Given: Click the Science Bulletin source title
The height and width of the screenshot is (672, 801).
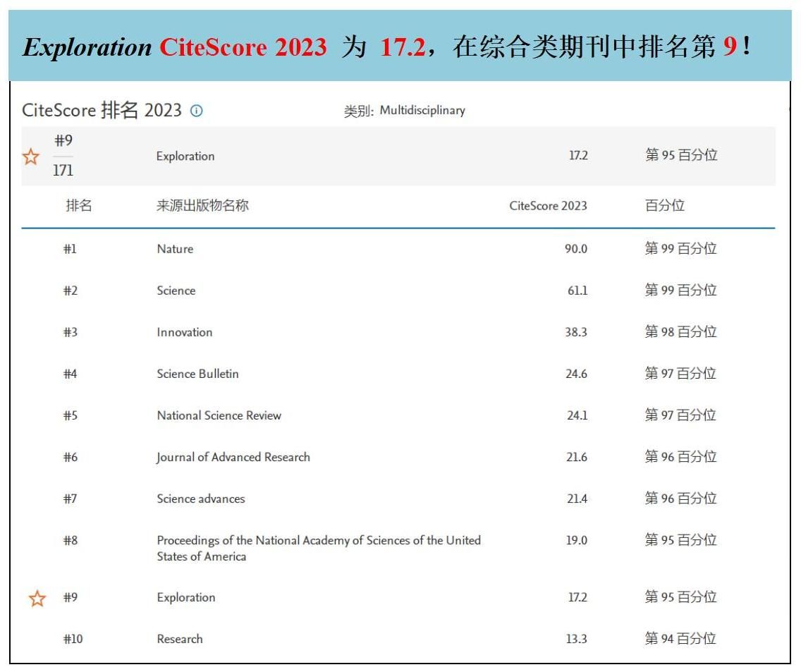Looking at the screenshot, I should tap(197, 374).
